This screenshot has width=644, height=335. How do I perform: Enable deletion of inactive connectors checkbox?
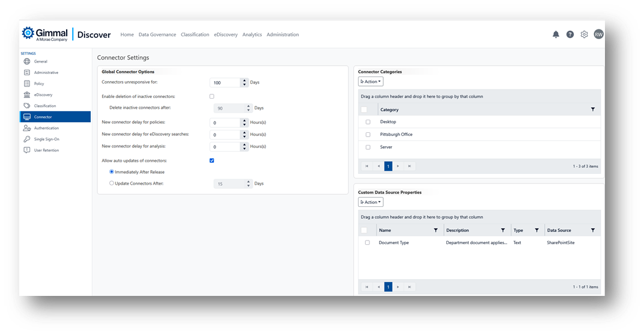[x=211, y=96]
